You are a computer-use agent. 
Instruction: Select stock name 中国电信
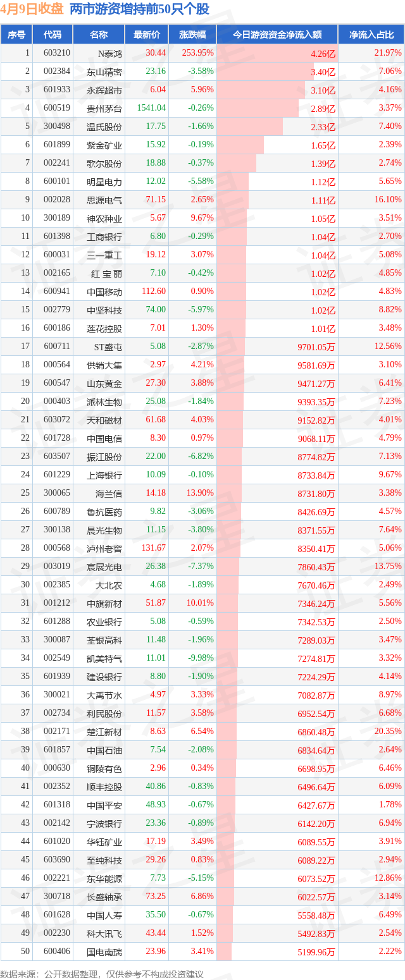pyautogui.click(x=104, y=438)
